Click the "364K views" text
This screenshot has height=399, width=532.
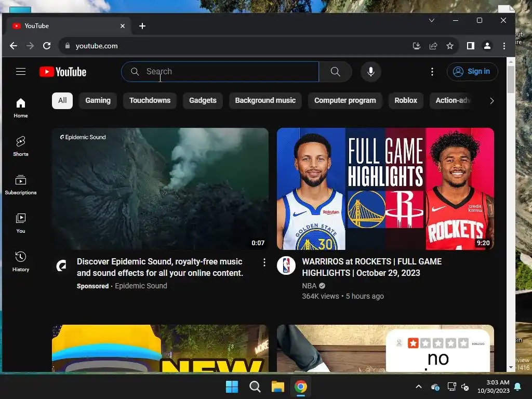click(x=320, y=296)
